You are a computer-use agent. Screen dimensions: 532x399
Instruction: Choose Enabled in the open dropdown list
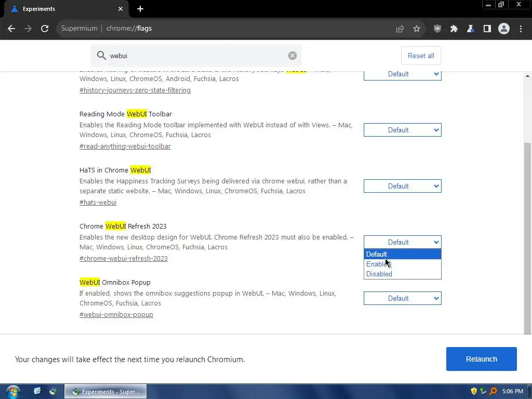point(403,264)
